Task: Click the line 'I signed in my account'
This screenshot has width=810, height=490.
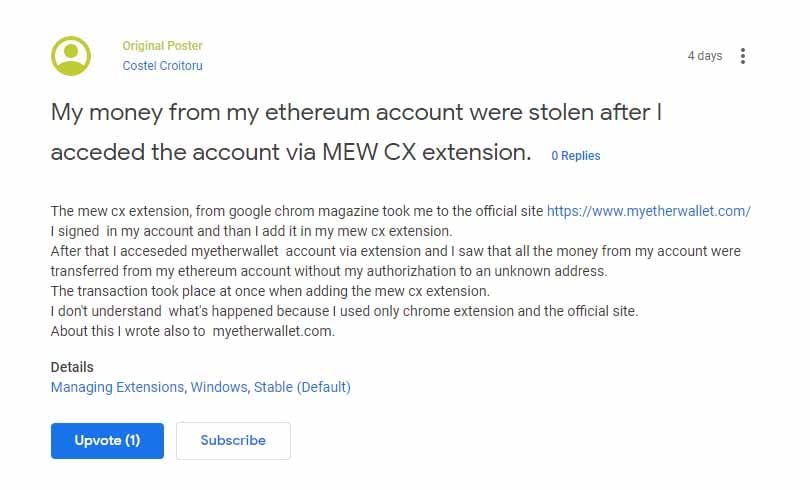Action: pos(251,231)
